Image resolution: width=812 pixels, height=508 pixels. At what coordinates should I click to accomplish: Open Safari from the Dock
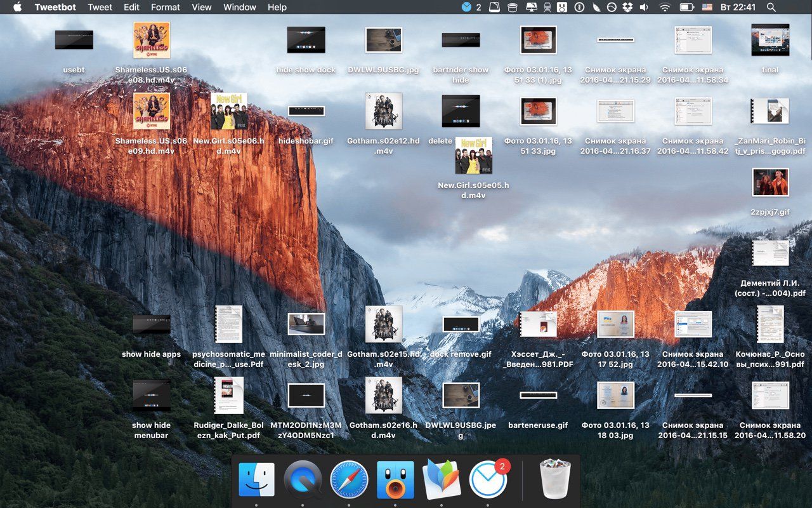point(349,479)
